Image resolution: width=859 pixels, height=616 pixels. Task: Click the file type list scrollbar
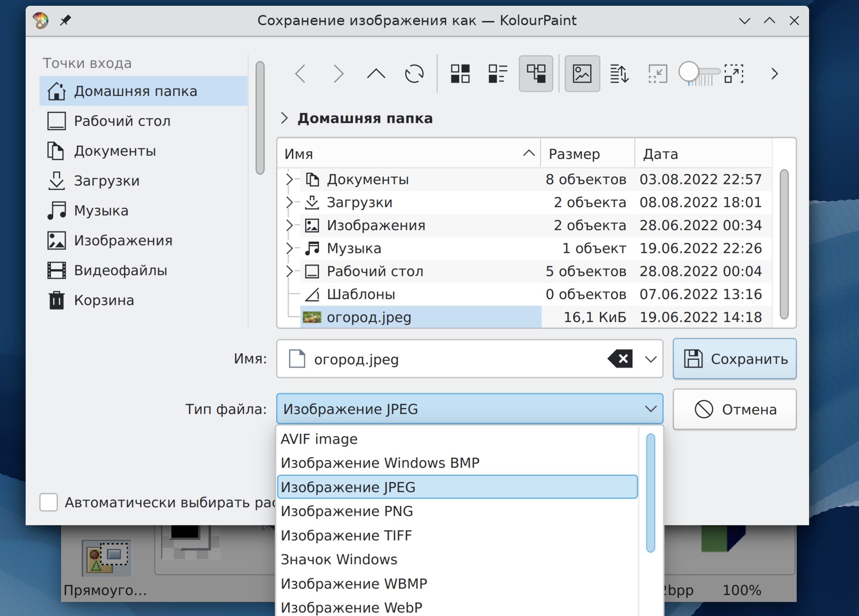[x=651, y=493]
